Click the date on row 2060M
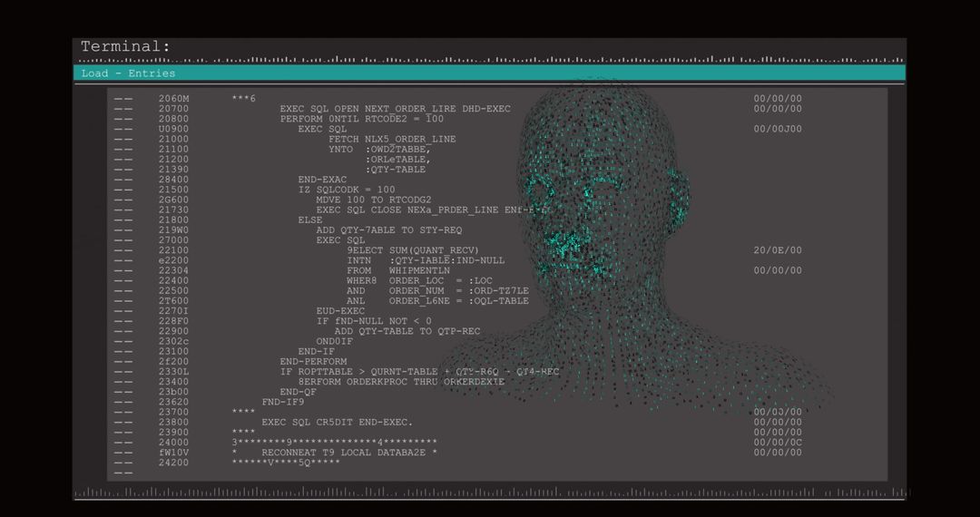Viewport: 980px width, 517px height. coord(778,99)
